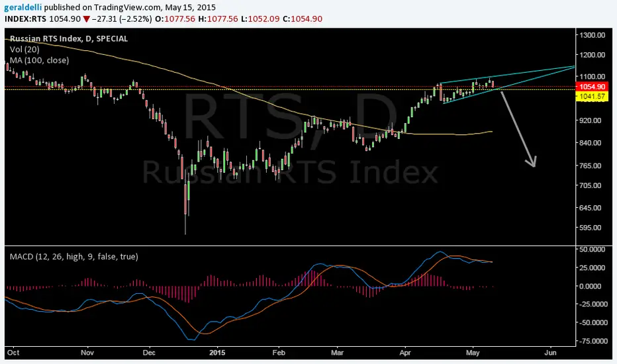Click the 645.00 price axis label
The width and height of the screenshot is (617, 364).
click(590, 208)
